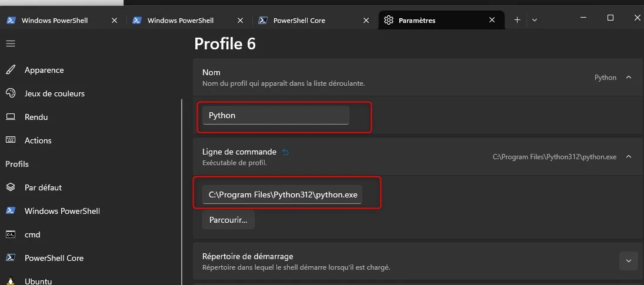644x285 pixels.
Task: Click the python.exe path summary text
Action: click(555, 157)
